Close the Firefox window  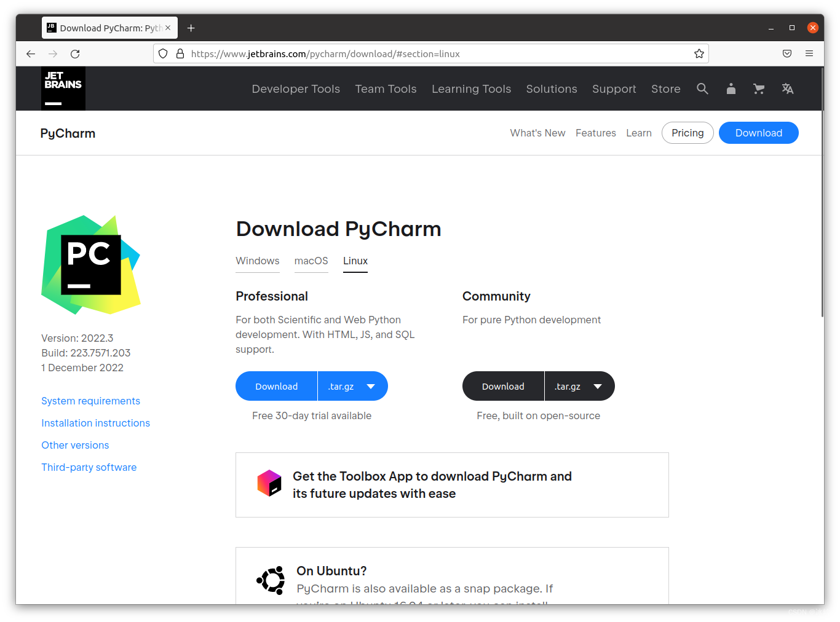813,28
